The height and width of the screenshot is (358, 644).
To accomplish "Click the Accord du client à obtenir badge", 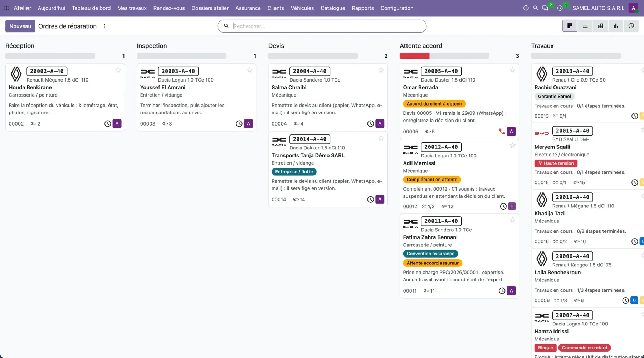I will point(434,104).
